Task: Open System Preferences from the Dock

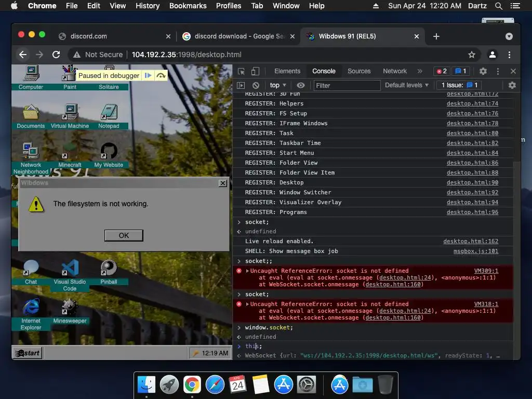Action: pyautogui.click(x=307, y=385)
